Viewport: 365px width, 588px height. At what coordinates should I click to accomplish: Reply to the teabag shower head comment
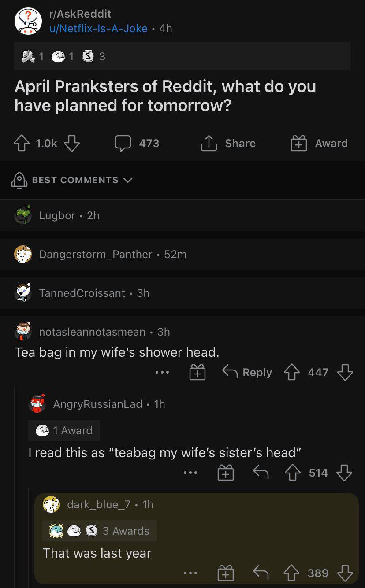[247, 372]
